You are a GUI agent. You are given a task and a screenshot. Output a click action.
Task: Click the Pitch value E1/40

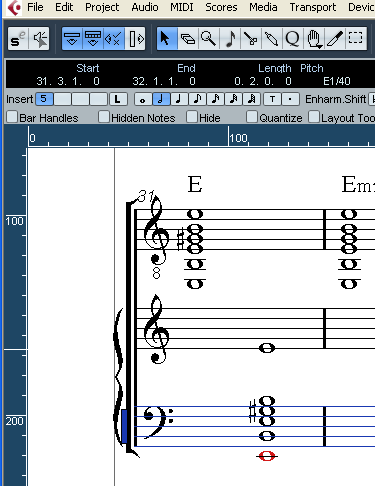pos(337,81)
